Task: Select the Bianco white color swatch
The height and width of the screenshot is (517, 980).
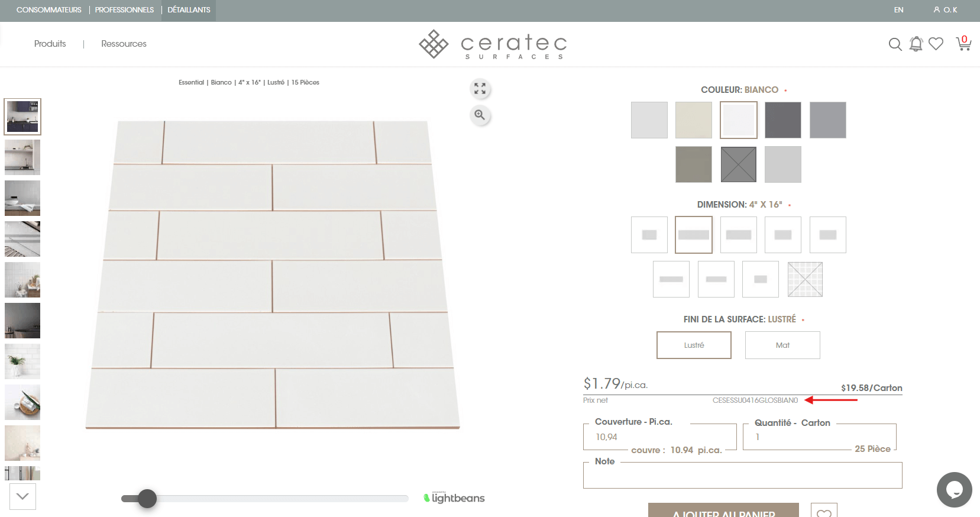Action: tap(739, 120)
